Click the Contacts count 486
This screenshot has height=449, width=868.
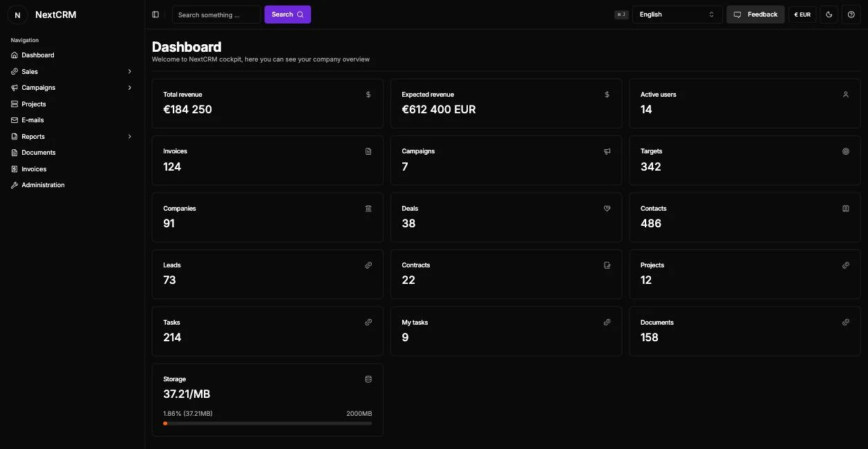pos(651,223)
